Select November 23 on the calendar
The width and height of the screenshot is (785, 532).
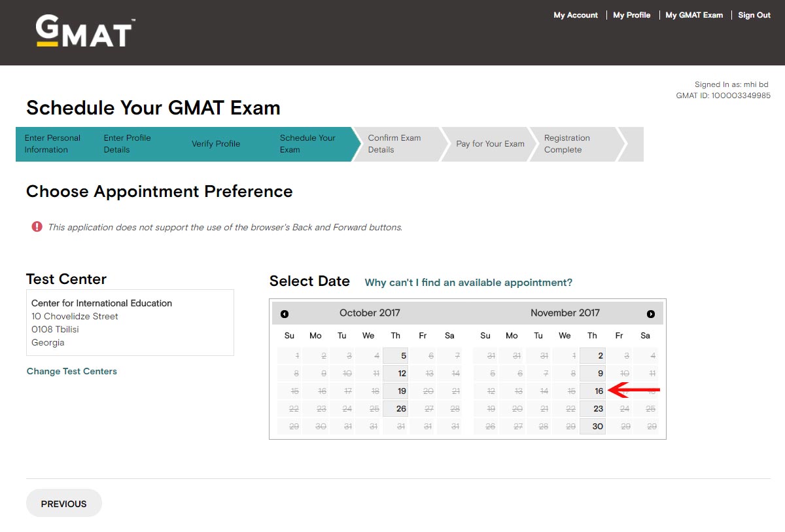[592, 408]
